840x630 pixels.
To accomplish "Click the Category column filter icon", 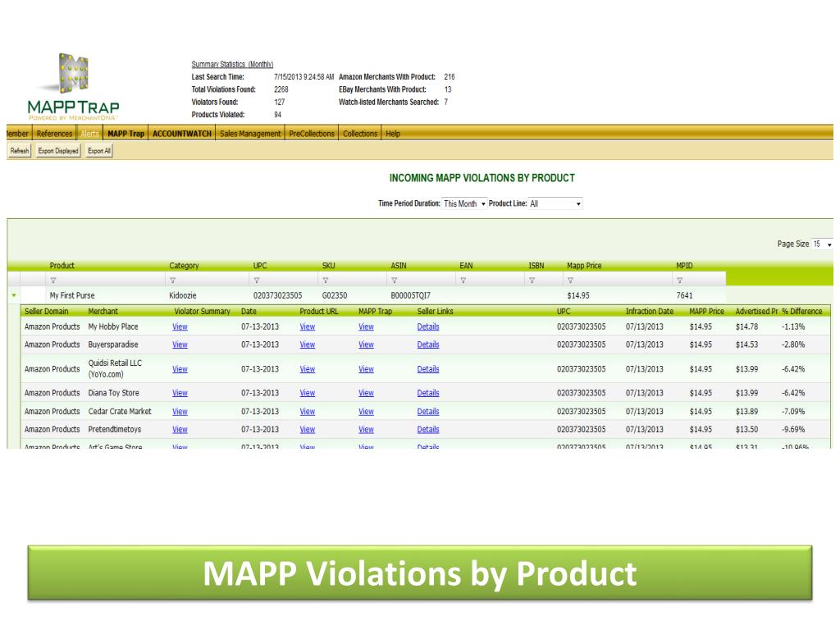I will pyautogui.click(x=172, y=281).
